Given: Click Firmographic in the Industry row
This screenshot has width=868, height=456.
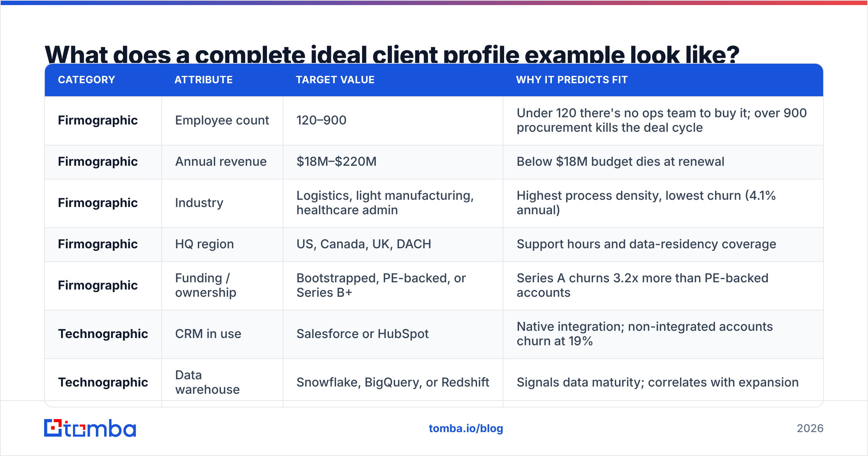Looking at the screenshot, I should pos(98,203).
